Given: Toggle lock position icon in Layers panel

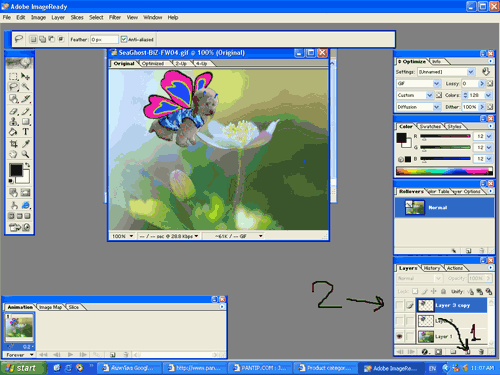Looking at the screenshot, I should [434, 291].
